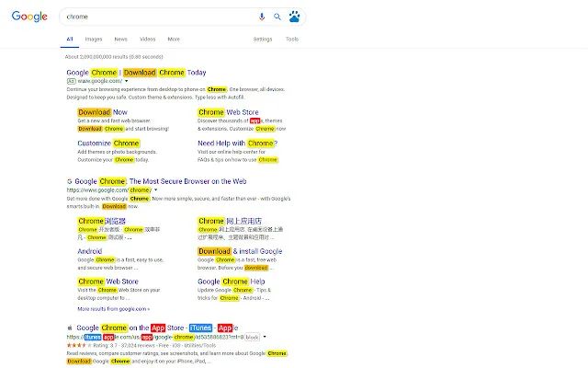Switch to the Images tab
The width and height of the screenshot is (588, 368).
[x=94, y=39]
